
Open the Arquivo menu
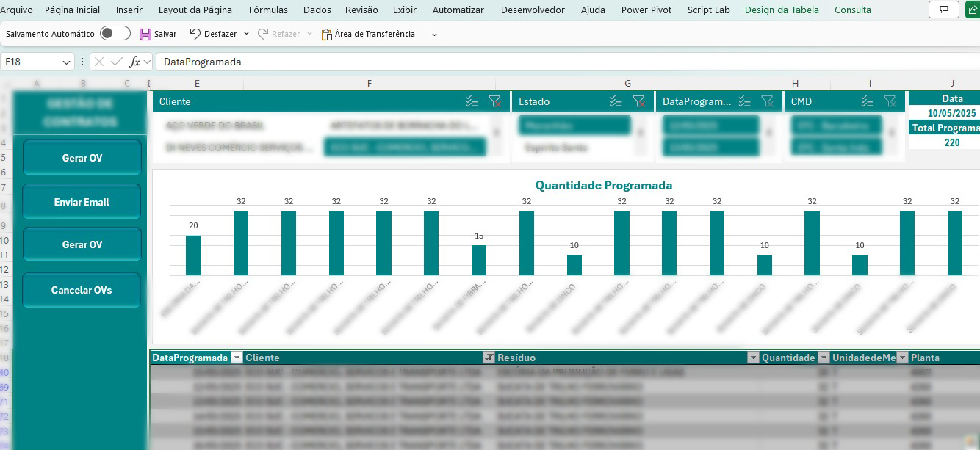pyautogui.click(x=16, y=10)
